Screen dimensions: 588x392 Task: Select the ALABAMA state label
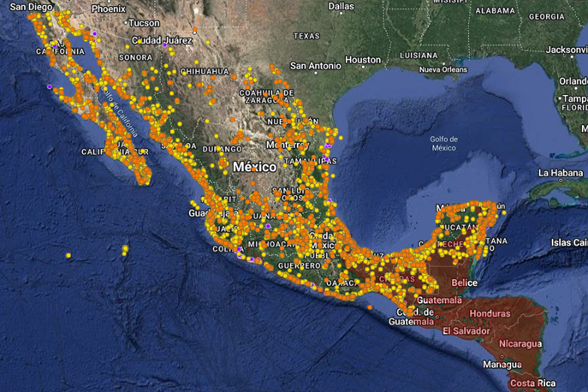(x=495, y=11)
